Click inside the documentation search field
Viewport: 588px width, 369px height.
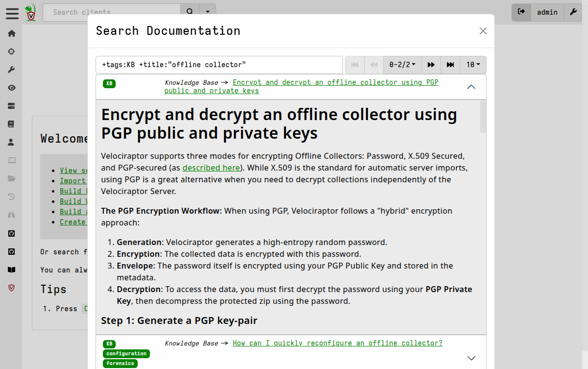(x=220, y=64)
